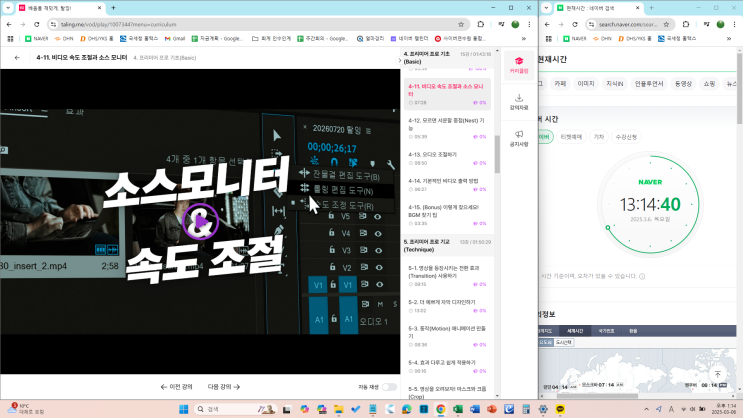Switch to the 이미지 search tab

click(586, 83)
